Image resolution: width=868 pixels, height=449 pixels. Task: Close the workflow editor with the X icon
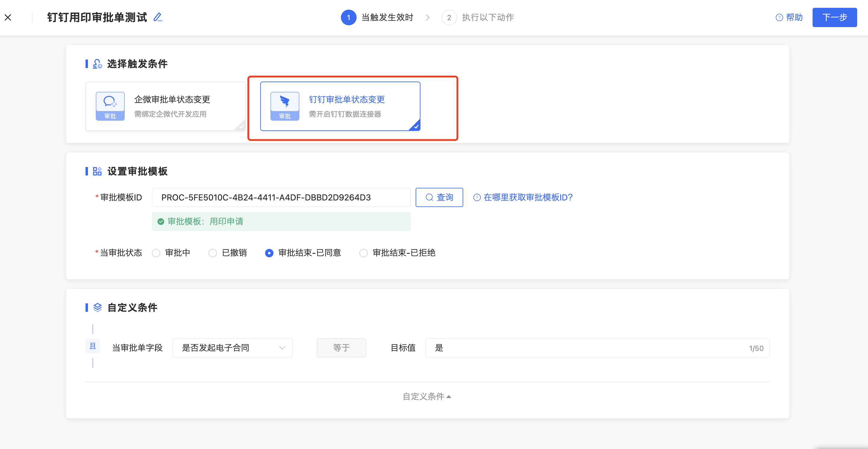[8, 17]
